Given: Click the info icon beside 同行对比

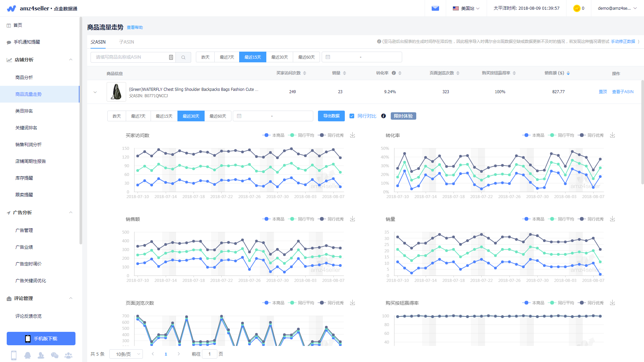Looking at the screenshot, I should coord(383,116).
